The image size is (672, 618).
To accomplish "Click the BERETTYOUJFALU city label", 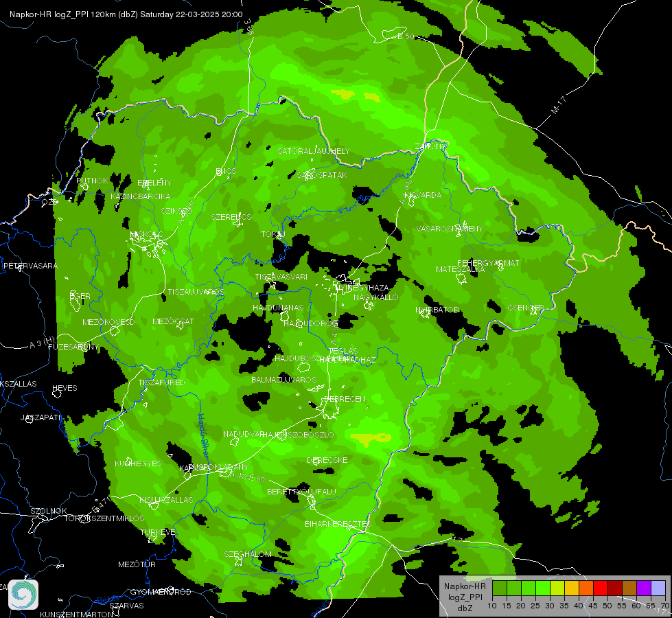I will (302, 492).
